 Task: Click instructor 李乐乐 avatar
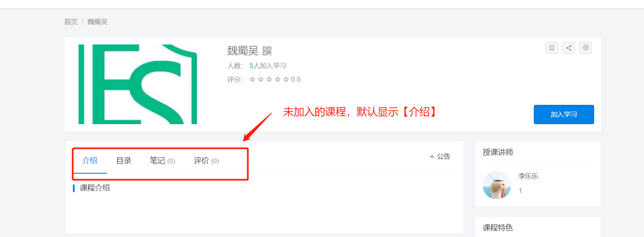tap(497, 185)
